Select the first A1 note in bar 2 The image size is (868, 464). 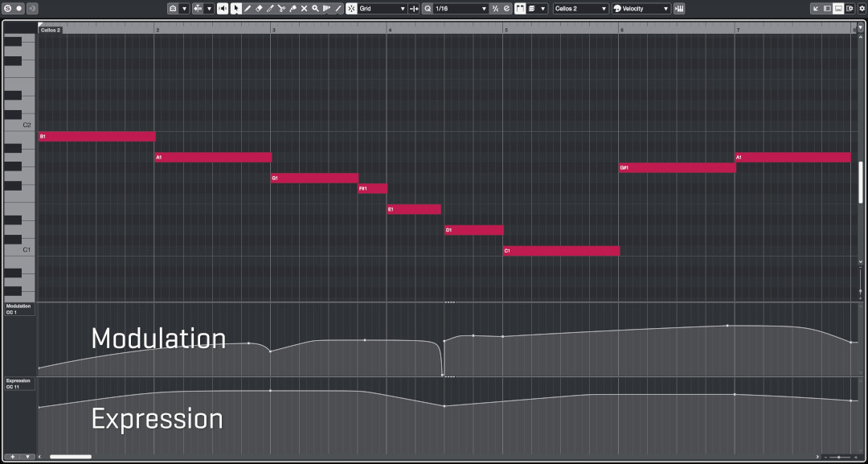pos(213,158)
